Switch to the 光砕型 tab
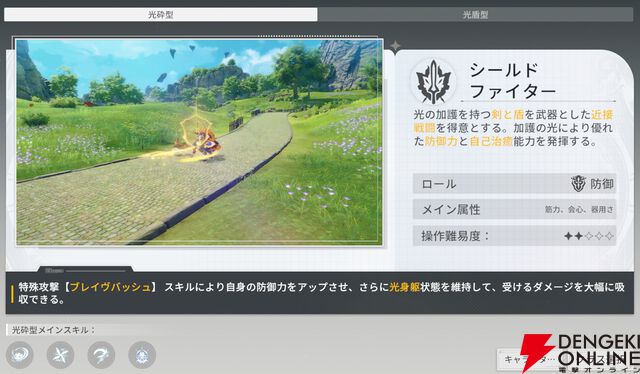Screen dimensions: 640x374 [160, 15]
